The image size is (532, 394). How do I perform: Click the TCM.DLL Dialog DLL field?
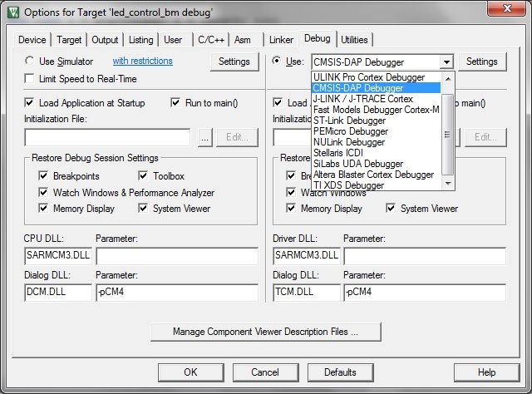(x=307, y=293)
